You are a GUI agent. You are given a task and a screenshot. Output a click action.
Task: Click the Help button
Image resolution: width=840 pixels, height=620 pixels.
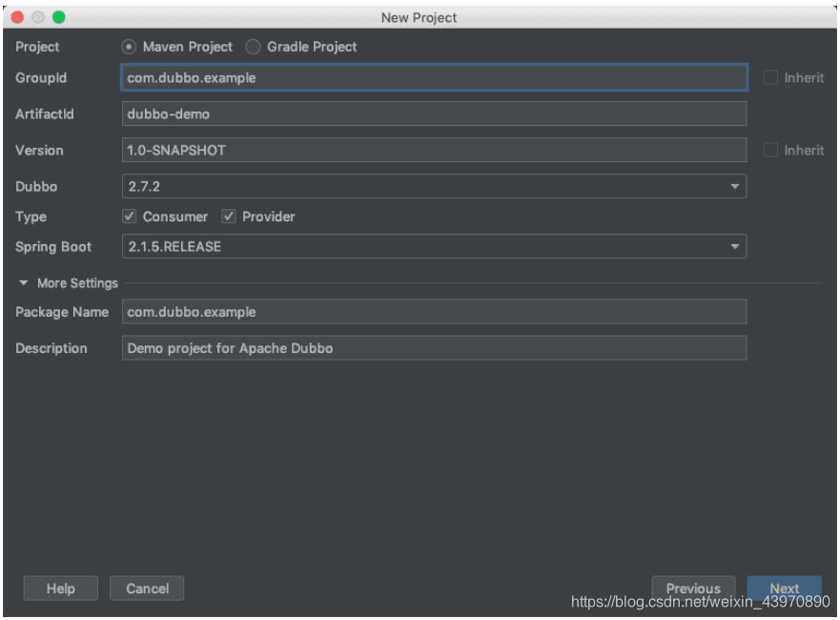tap(60, 589)
